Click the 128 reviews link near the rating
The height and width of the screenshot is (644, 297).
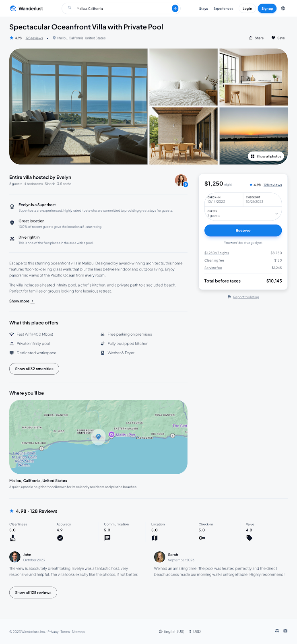point(34,38)
